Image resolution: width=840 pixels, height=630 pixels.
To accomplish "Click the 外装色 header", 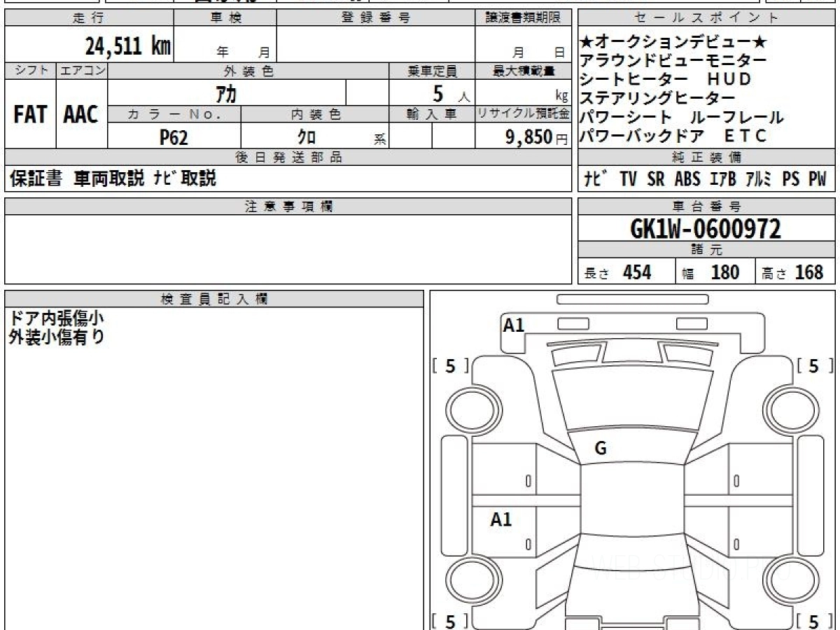I will [248, 71].
